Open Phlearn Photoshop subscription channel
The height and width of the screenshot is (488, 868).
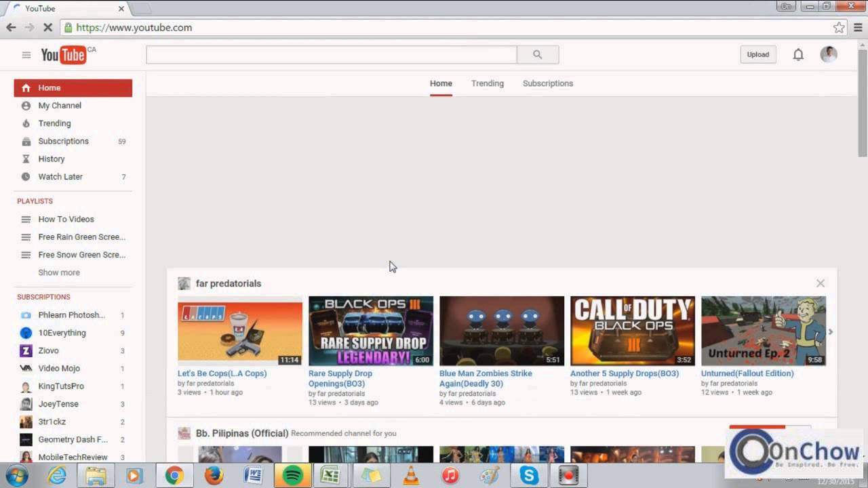(x=73, y=315)
